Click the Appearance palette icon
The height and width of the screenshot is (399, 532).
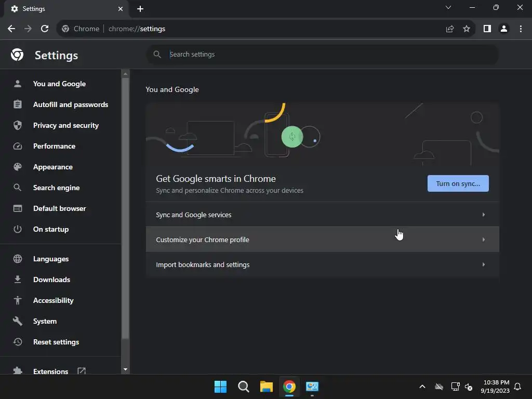click(x=18, y=167)
